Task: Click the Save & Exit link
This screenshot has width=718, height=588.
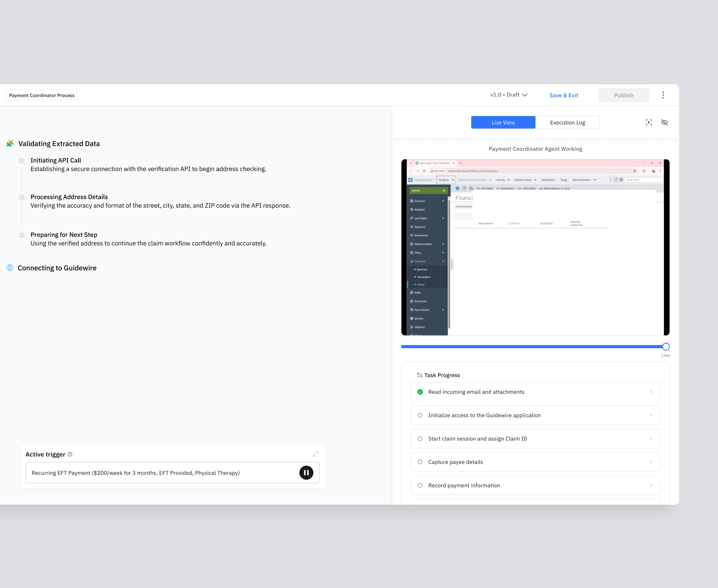Action: coord(563,95)
